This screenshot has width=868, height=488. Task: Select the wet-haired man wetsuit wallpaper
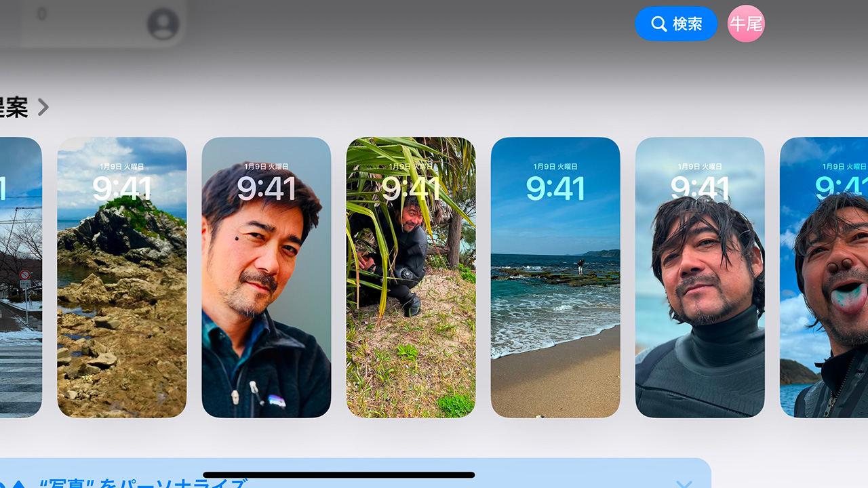[x=700, y=277]
